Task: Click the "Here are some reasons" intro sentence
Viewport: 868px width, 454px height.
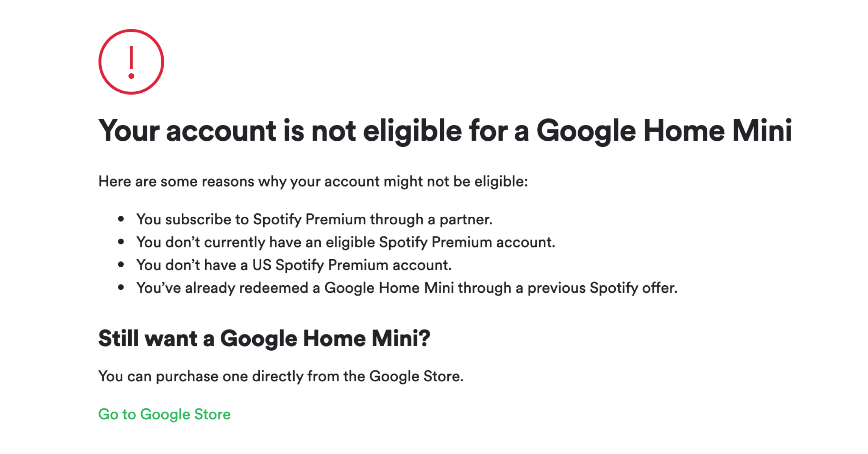Action: (313, 181)
